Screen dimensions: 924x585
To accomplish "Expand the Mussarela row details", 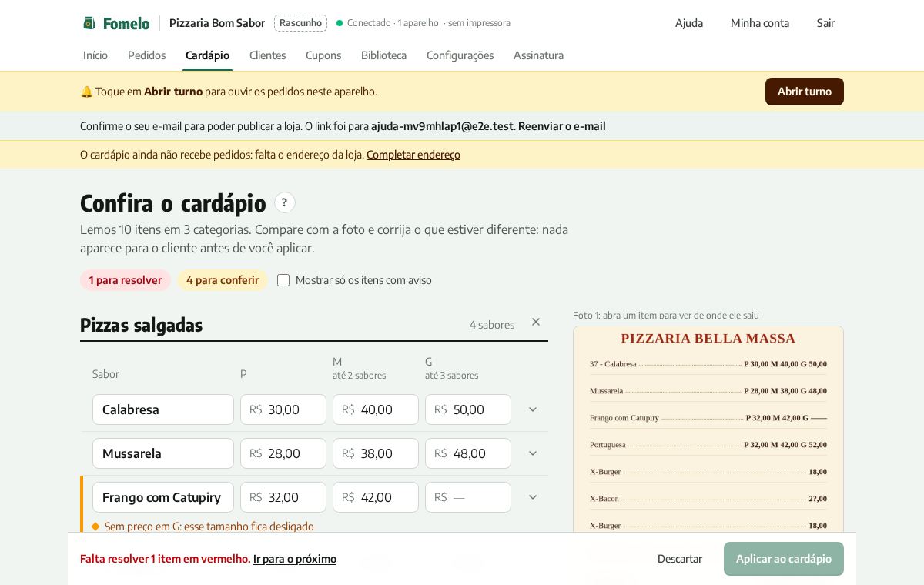I will click(x=533, y=453).
